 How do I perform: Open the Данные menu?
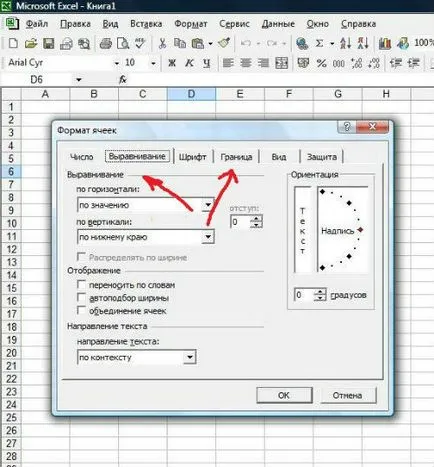point(278,24)
